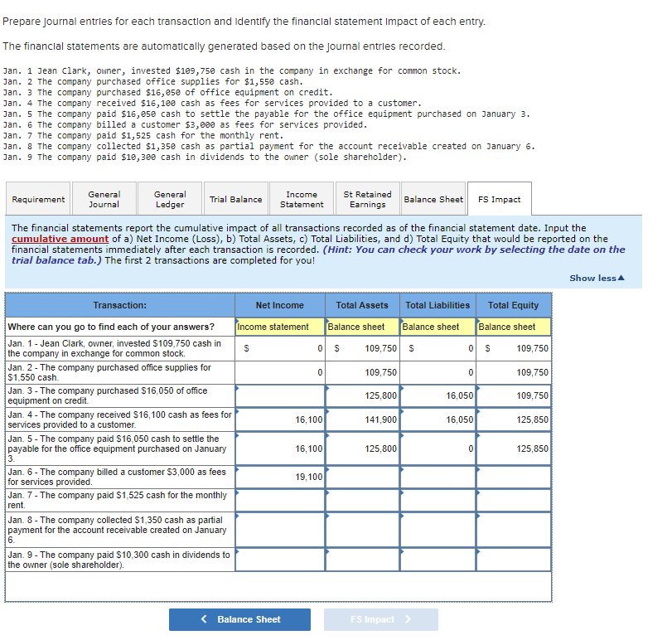Image resolution: width=672 pixels, height=640 pixels.
Task: Return to the Requirement tab
Action: [x=39, y=198]
